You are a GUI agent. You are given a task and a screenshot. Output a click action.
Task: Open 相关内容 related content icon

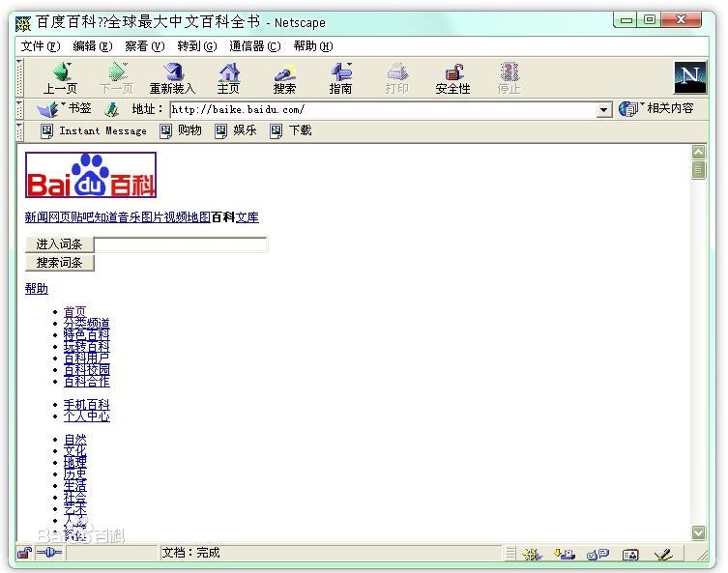(628, 109)
